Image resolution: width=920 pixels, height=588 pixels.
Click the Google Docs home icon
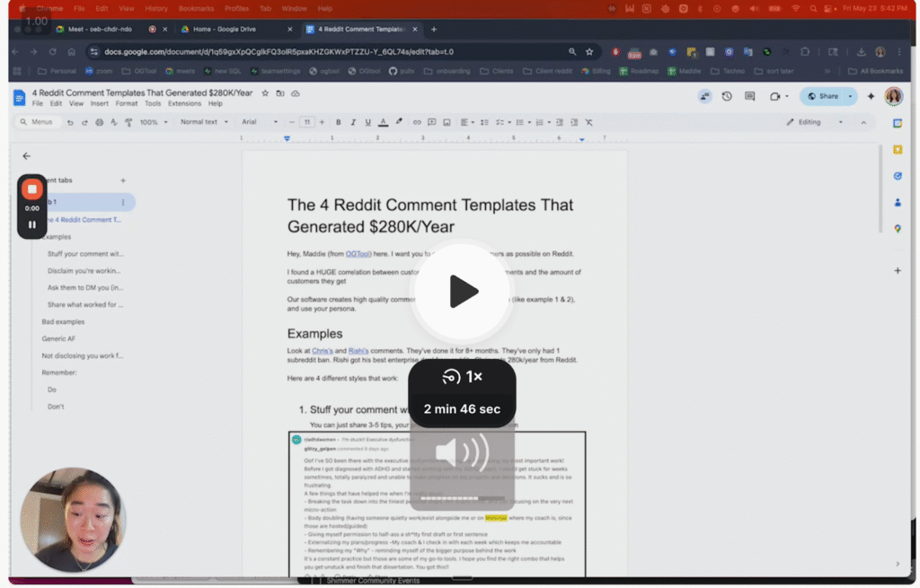click(x=20, y=97)
